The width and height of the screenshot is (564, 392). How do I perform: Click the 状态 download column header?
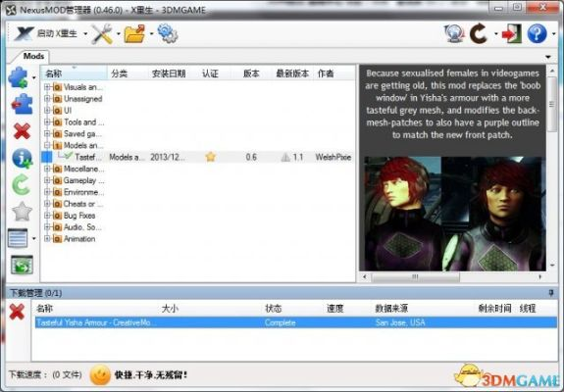coord(274,309)
